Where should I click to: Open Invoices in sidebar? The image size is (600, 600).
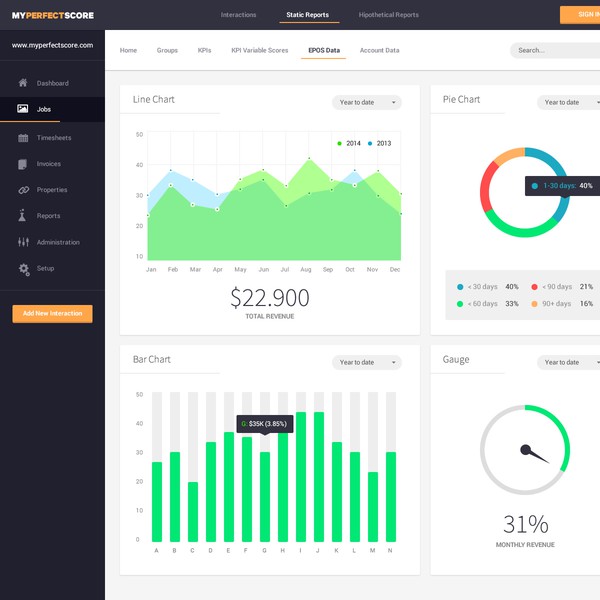tap(49, 164)
